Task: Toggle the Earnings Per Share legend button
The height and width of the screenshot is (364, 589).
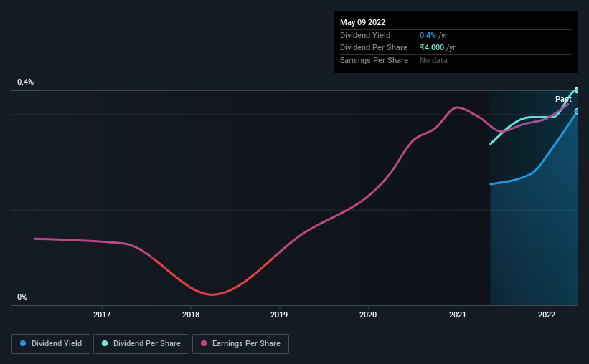Action: click(x=240, y=343)
